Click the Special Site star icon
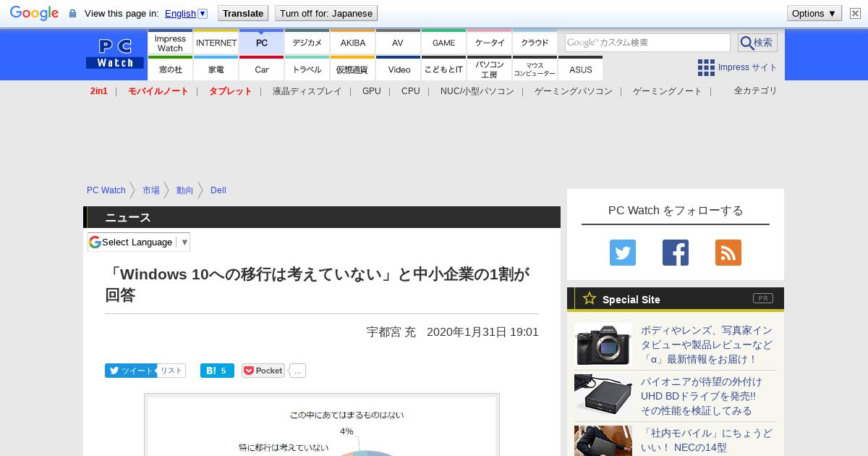868x456 pixels. point(590,298)
